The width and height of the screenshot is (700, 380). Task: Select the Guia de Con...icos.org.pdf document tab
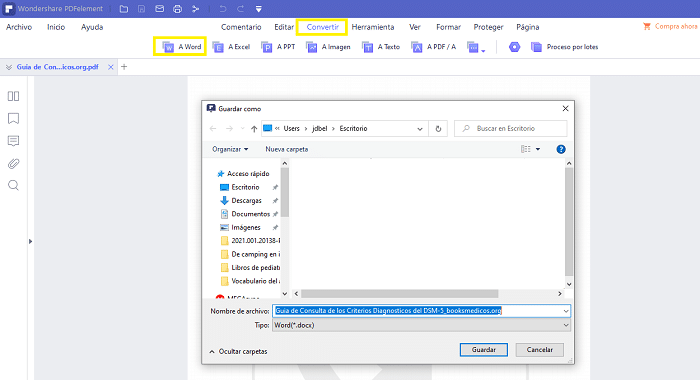[x=58, y=67]
